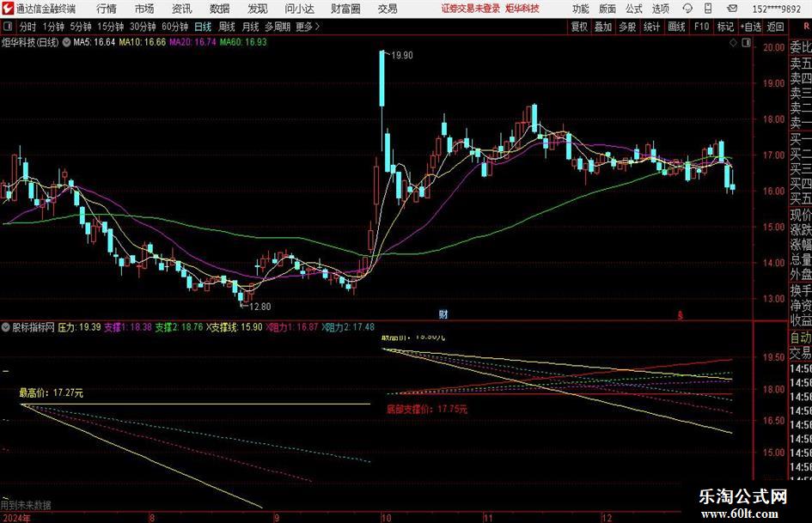The height and width of the screenshot is (523, 812).
Task: Click X支撑线: 15.90 value
Action: (235, 327)
